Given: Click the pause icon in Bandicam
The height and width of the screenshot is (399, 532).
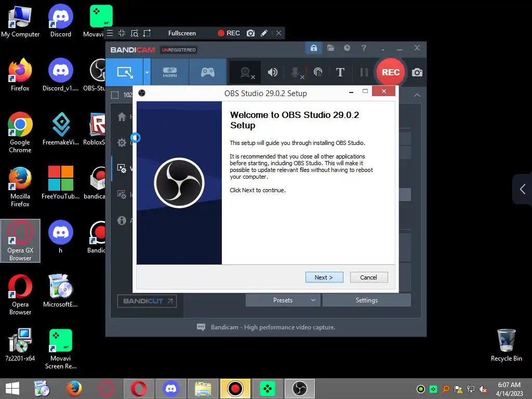Looking at the screenshot, I should click(364, 72).
